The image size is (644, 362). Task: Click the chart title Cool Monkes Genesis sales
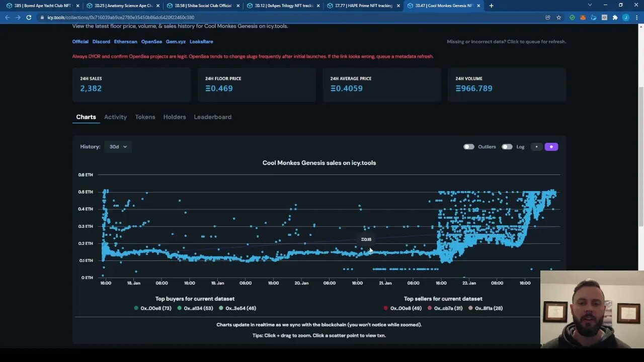(x=319, y=163)
